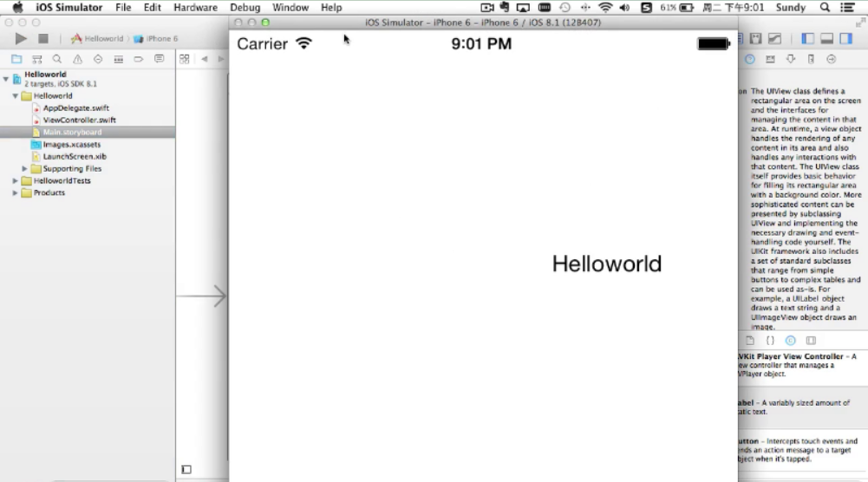Show the Media library
This screenshot has height=482, width=868.
coord(811,341)
